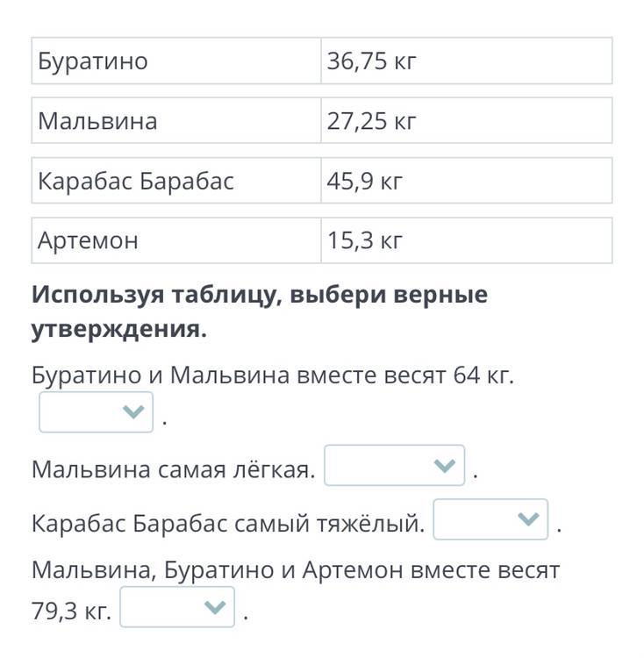Select the '36,75 кг' weight cell
This screenshot has width=644, height=658.
(x=466, y=61)
